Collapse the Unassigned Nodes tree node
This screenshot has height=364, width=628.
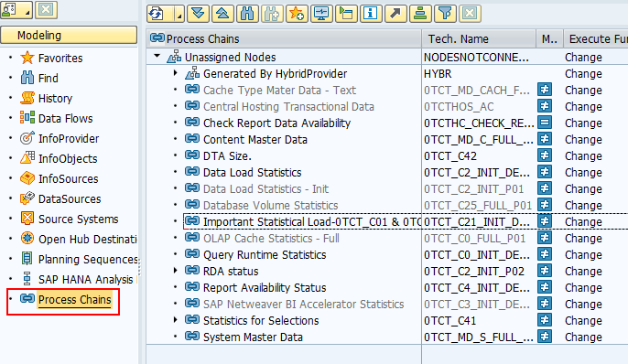pos(157,57)
